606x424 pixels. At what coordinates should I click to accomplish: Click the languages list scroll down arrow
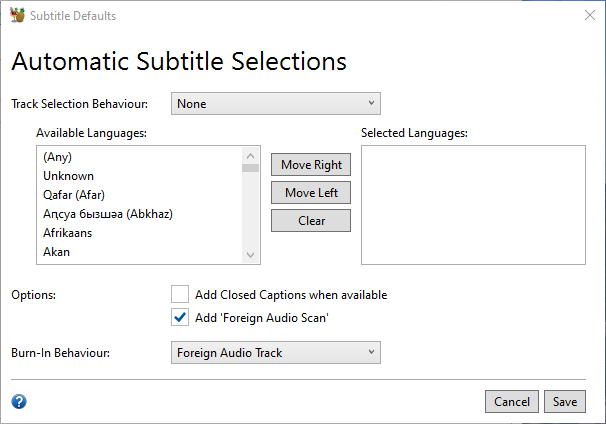pos(250,255)
